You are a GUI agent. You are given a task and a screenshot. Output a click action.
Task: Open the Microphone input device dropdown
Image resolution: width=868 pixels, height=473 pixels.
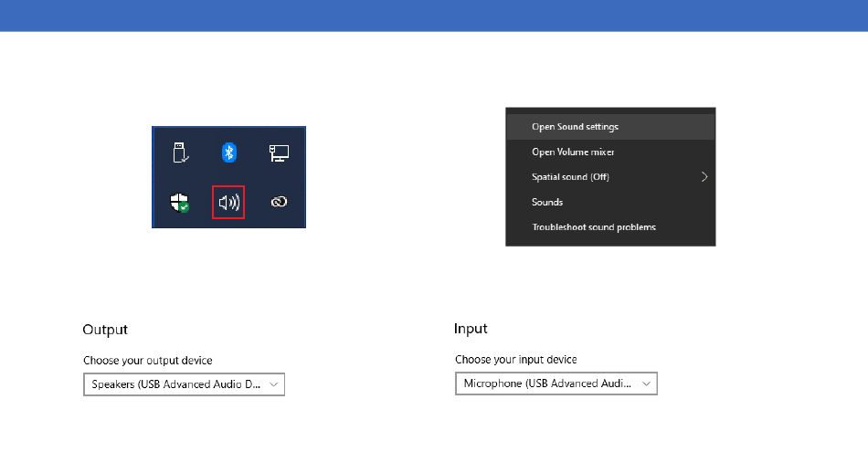[556, 384]
